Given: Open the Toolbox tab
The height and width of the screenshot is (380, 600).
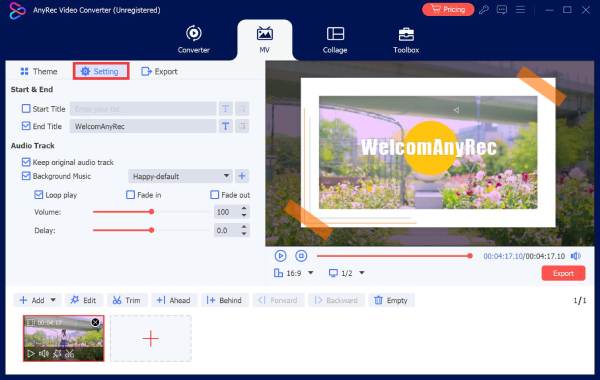Looking at the screenshot, I should click(406, 39).
